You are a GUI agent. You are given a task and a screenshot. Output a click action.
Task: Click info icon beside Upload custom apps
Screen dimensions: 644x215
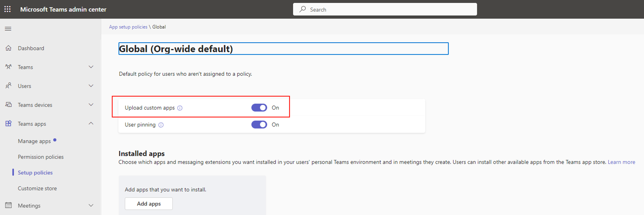(x=180, y=108)
